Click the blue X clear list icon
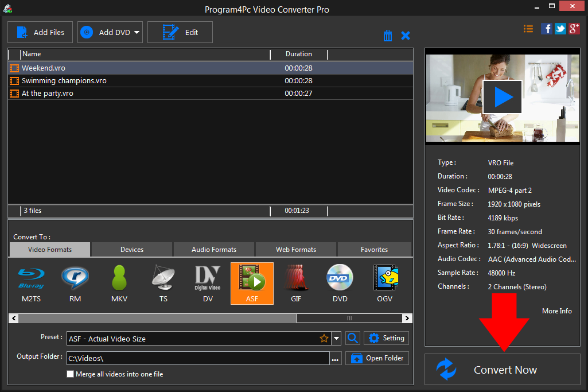The image size is (588, 392). 406,36
